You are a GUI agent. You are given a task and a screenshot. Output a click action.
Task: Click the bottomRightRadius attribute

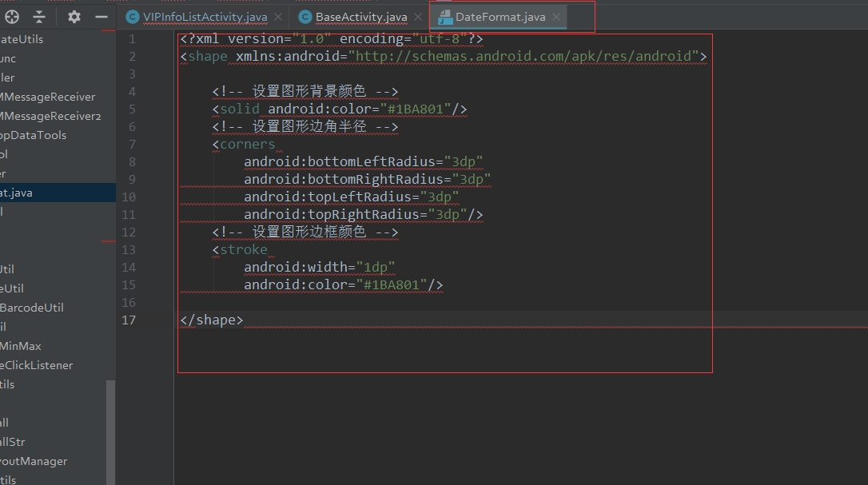[367, 180]
